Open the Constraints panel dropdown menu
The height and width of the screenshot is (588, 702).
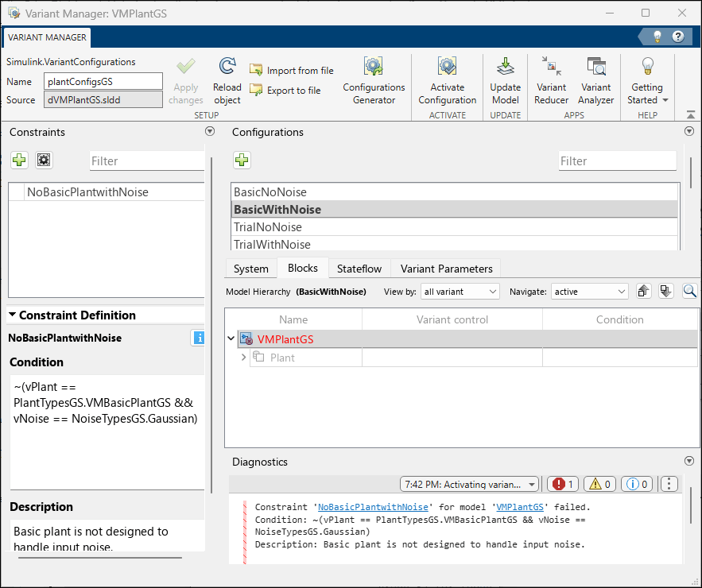pos(210,132)
